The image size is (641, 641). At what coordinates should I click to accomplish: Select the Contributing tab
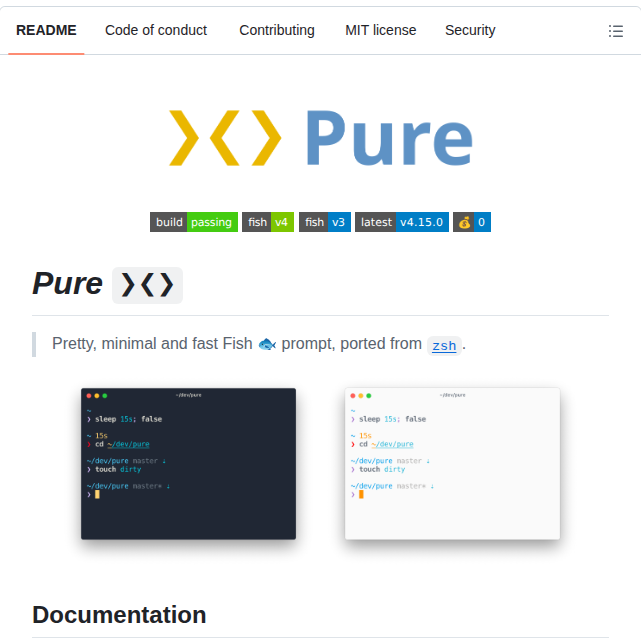tap(277, 30)
